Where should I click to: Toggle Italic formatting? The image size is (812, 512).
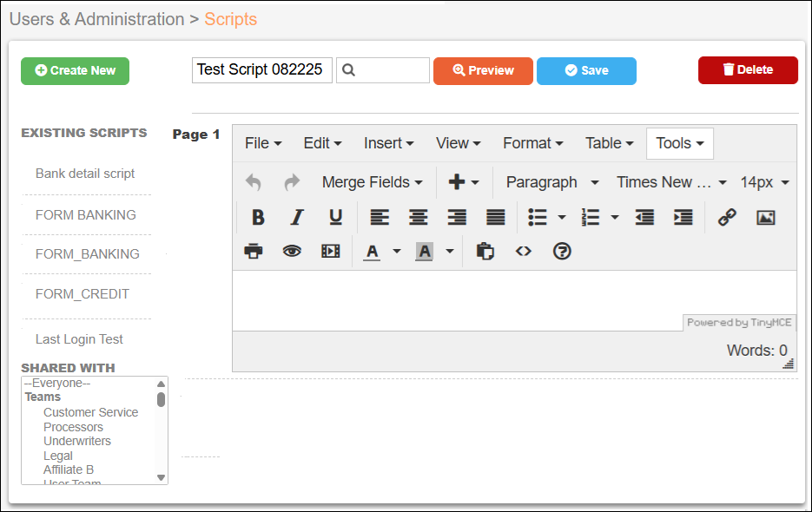(297, 218)
